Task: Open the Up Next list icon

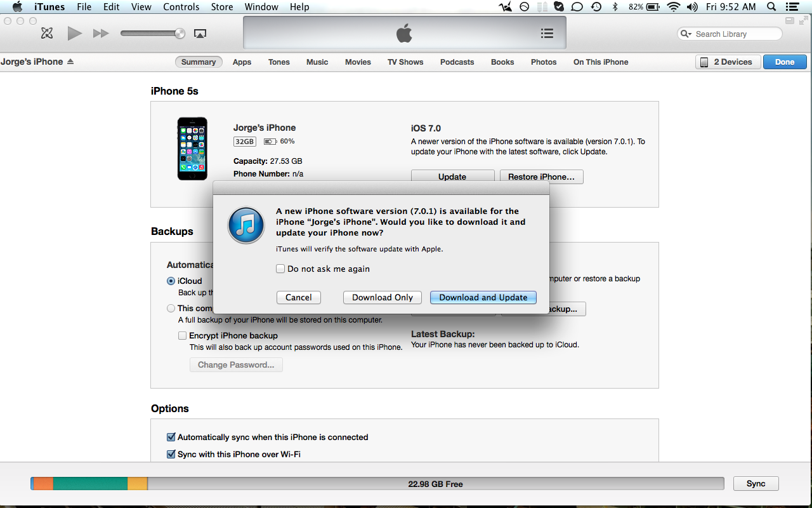Action: [547, 34]
